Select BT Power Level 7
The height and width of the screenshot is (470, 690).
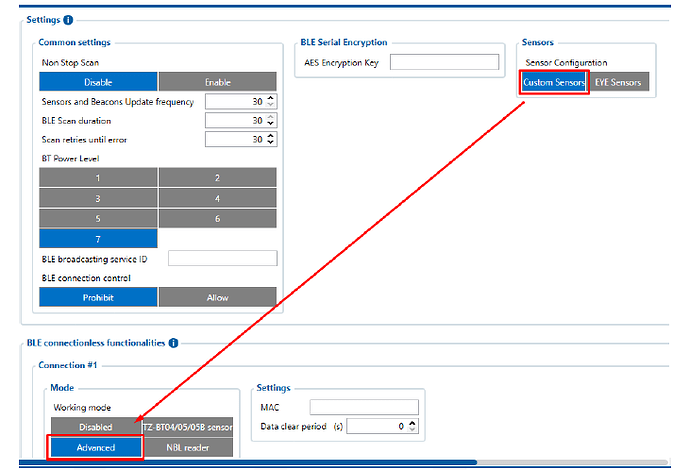click(98, 239)
